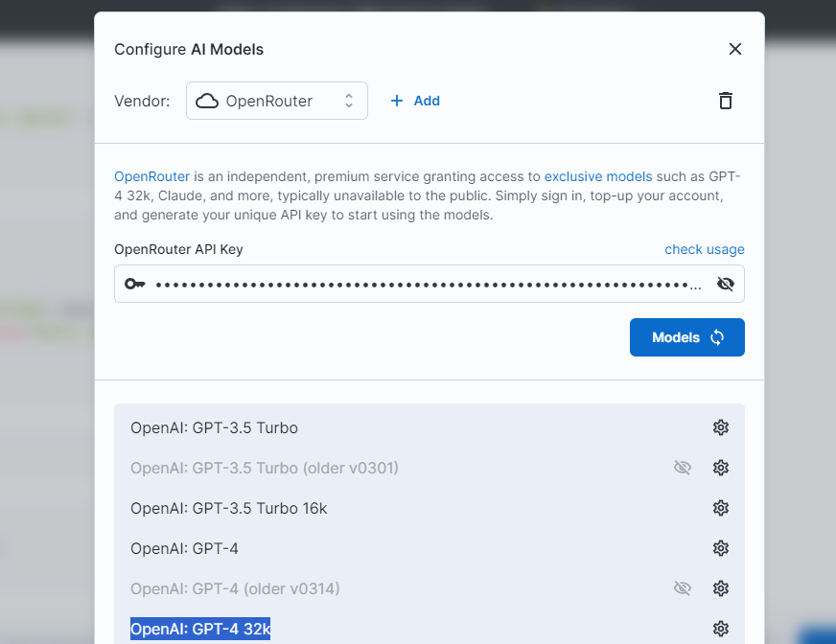Open the check usage link
The image size is (836, 644).
(705, 249)
